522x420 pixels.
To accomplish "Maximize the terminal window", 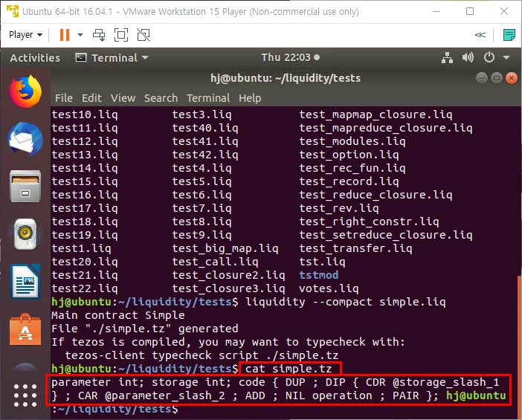I will click(497, 78).
